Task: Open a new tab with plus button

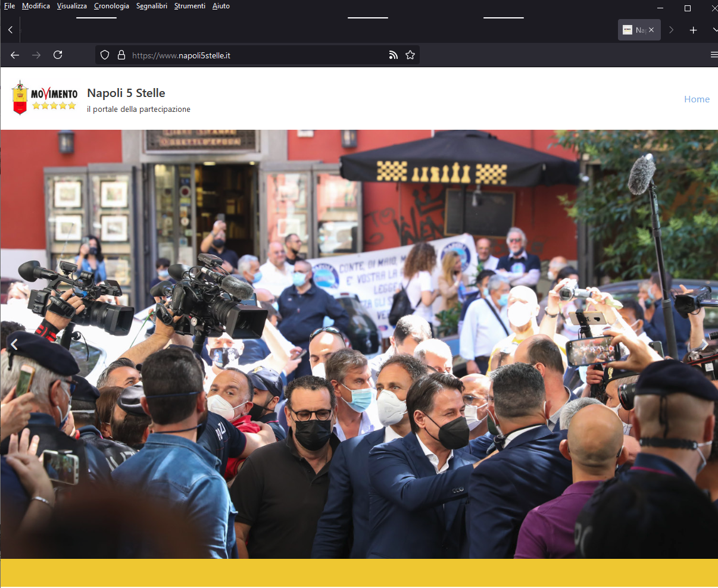Action: click(x=693, y=30)
